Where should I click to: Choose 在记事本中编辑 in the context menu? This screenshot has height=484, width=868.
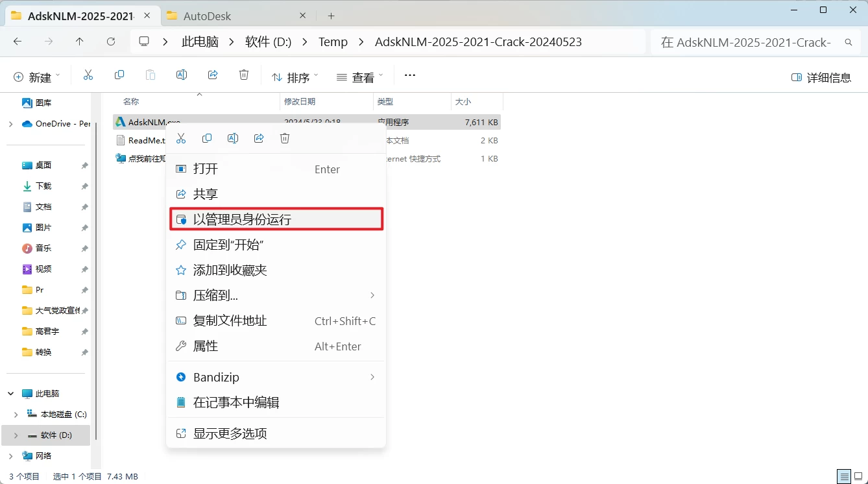pos(276,402)
